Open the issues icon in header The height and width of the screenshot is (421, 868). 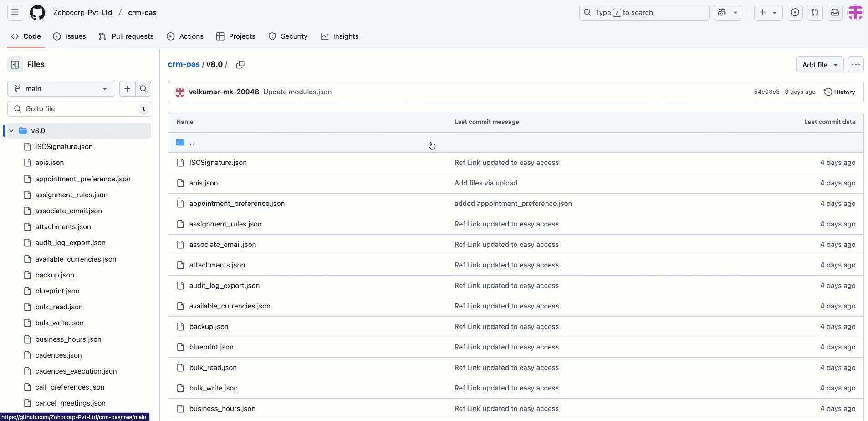tap(795, 13)
